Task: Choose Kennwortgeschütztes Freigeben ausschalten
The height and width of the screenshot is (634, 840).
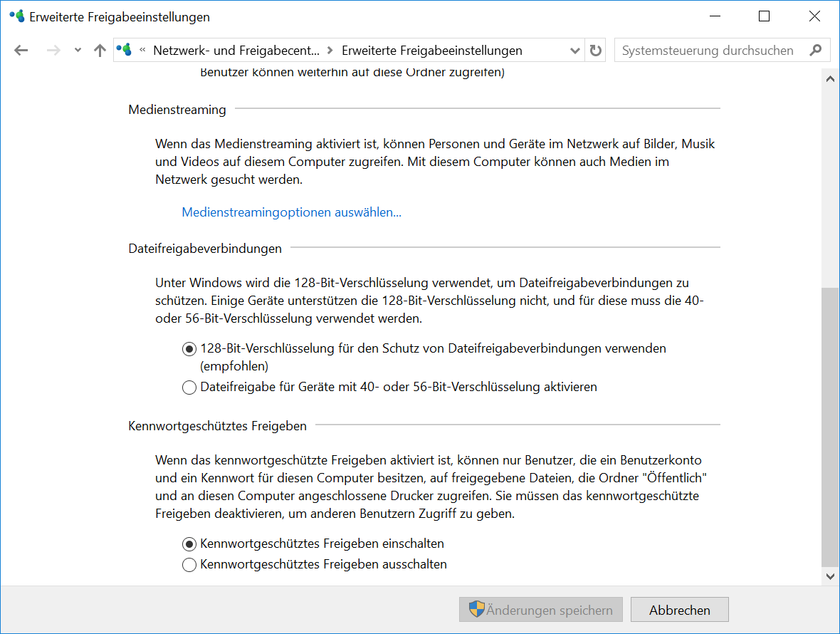Action: (189, 565)
